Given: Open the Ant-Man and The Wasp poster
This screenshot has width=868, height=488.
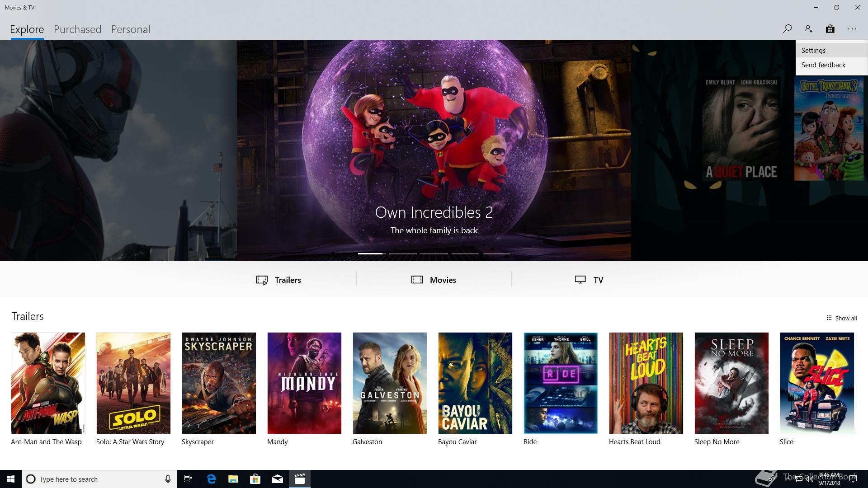Looking at the screenshot, I should 48,383.
